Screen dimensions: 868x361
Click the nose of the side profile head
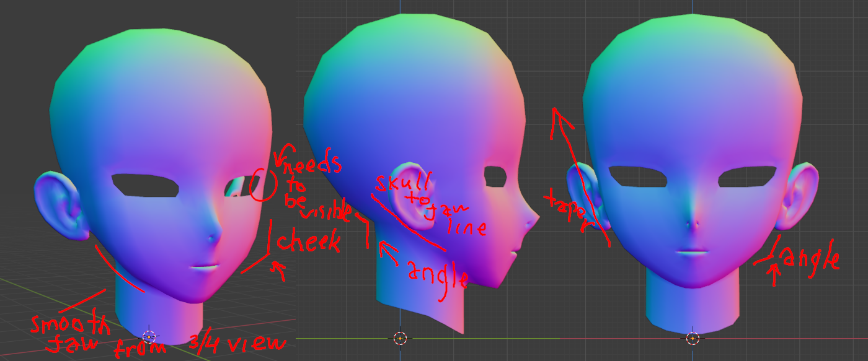point(531,217)
